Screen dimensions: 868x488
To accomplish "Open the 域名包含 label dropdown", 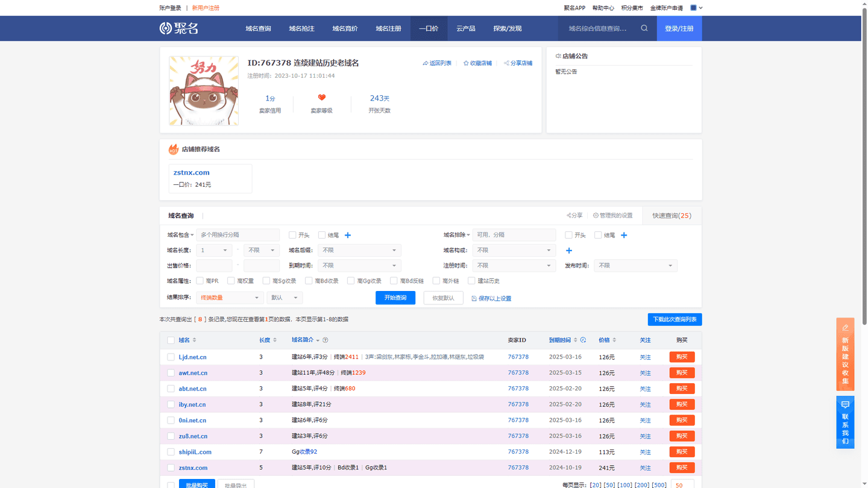I will (180, 236).
